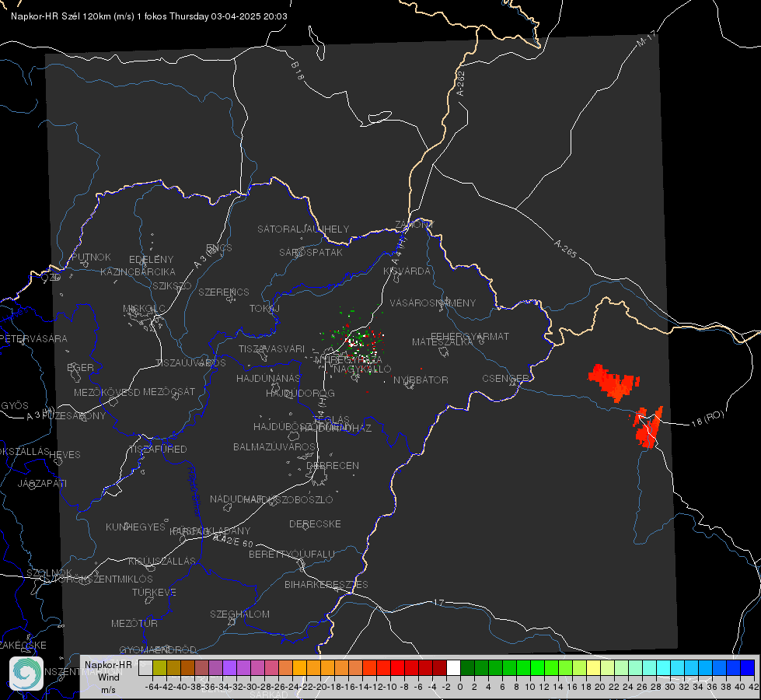Click the radar title text with timestamp 20:03

[149, 16]
